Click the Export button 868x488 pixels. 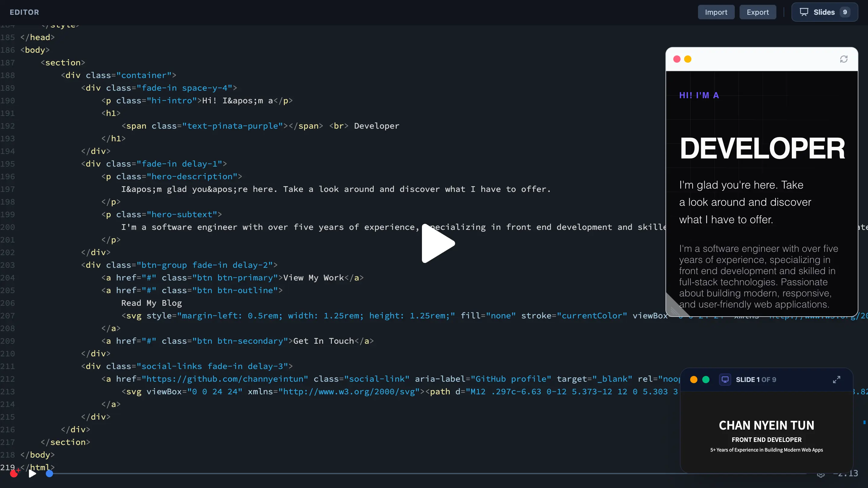click(x=758, y=12)
